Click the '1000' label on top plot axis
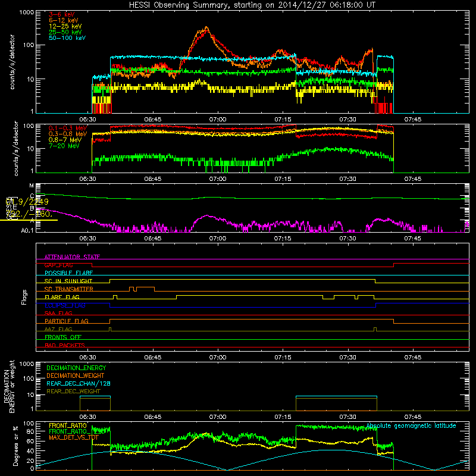 pos(26,12)
